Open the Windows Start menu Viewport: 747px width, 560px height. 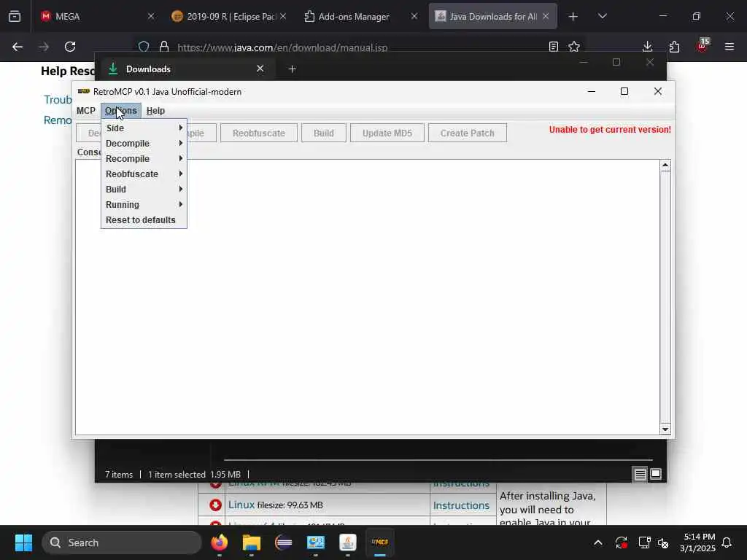[23, 542]
